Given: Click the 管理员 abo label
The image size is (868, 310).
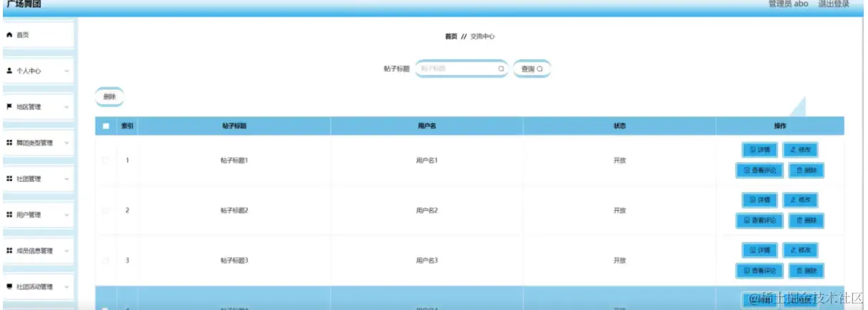Looking at the screenshot, I should [788, 4].
